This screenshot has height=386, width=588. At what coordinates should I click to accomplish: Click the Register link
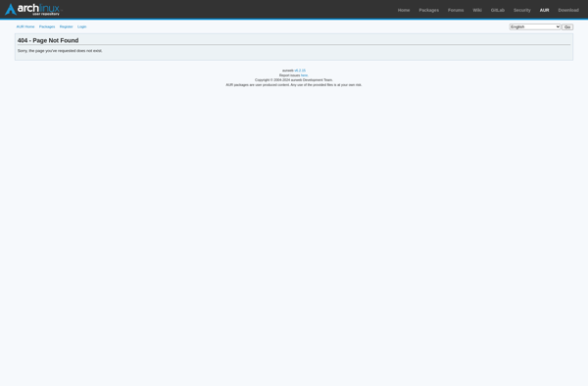tap(66, 26)
